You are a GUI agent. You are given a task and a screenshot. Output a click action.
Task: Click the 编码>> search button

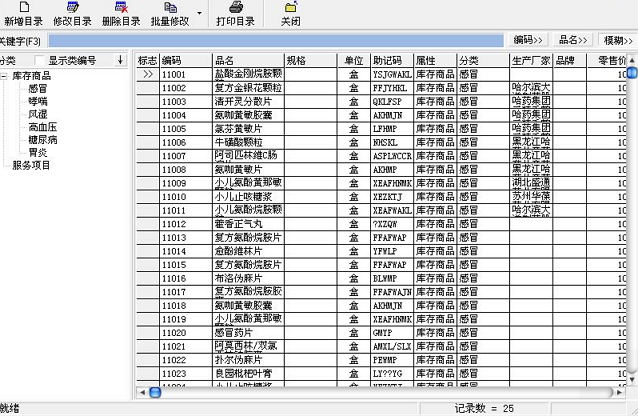[x=528, y=40]
